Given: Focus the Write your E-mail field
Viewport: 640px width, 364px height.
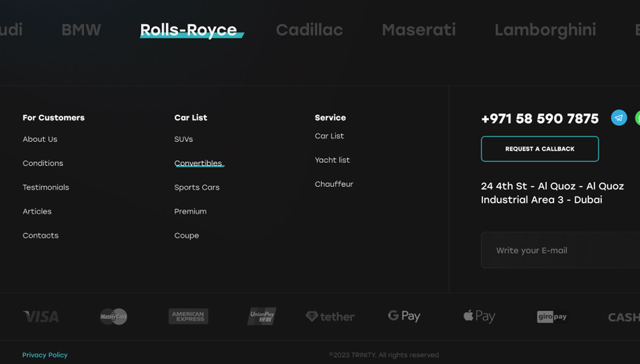Looking at the screenshot, I should pos(560,250).
